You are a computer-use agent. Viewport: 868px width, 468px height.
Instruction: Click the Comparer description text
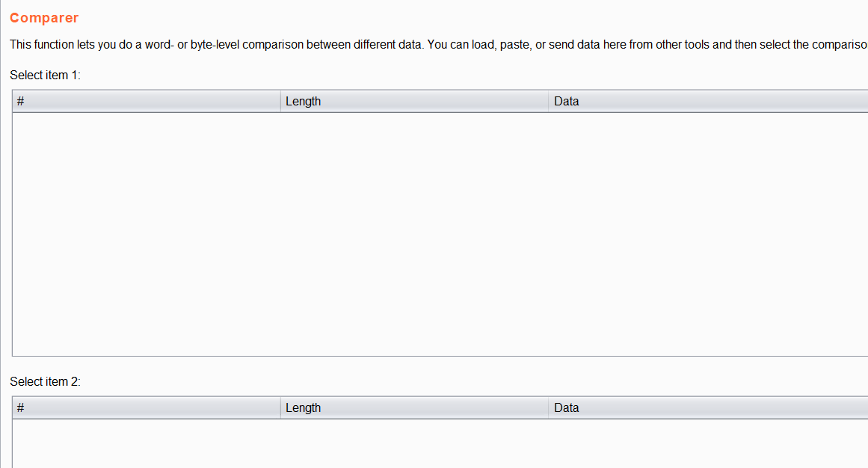[439, 44]
